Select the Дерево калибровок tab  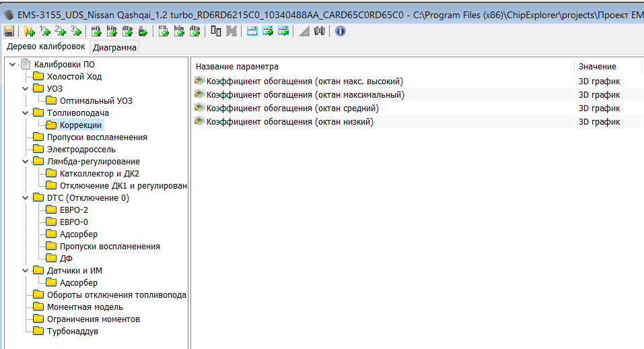click(46, 46)
